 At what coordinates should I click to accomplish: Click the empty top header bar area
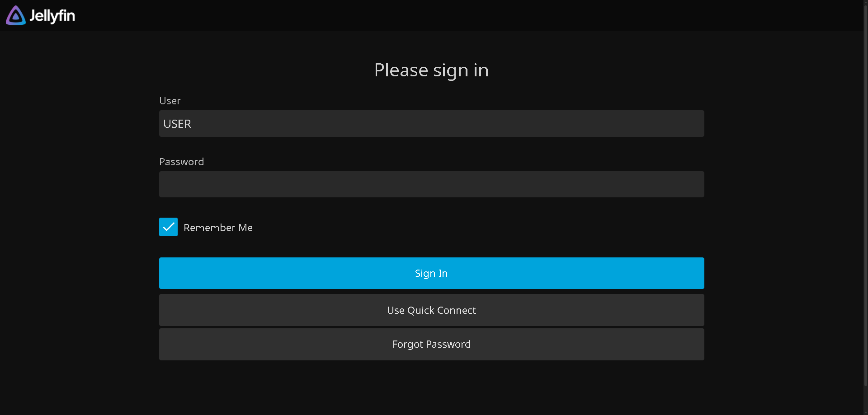coord(452,15)
